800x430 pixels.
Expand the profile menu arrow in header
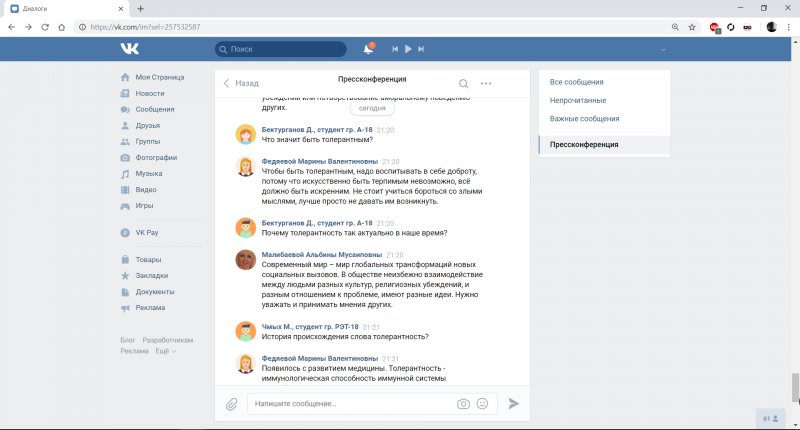pos(663,49)
